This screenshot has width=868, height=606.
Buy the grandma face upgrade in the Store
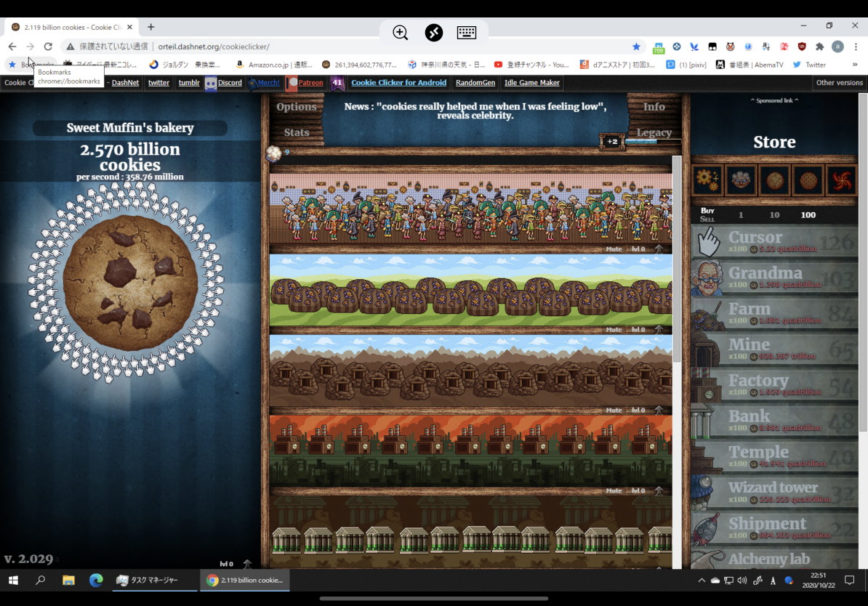741,180
